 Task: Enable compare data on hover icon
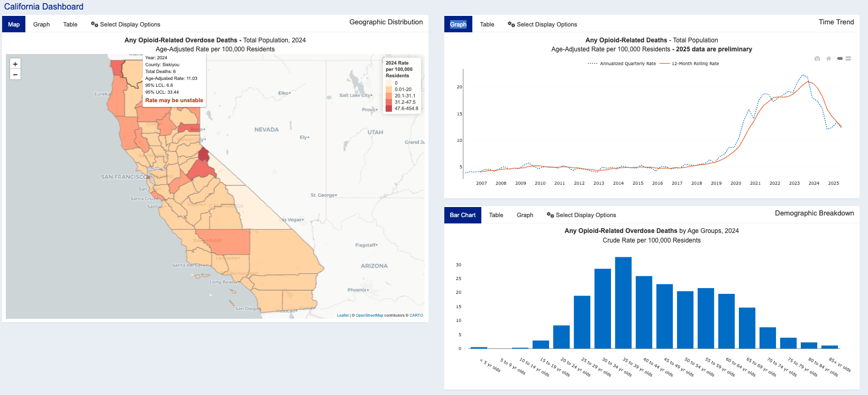coord(848,59)
